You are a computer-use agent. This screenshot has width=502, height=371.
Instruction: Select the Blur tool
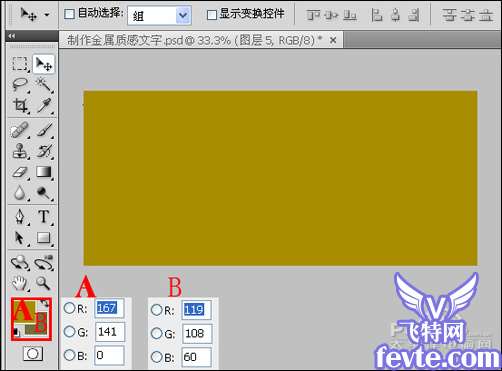point(20,193)
